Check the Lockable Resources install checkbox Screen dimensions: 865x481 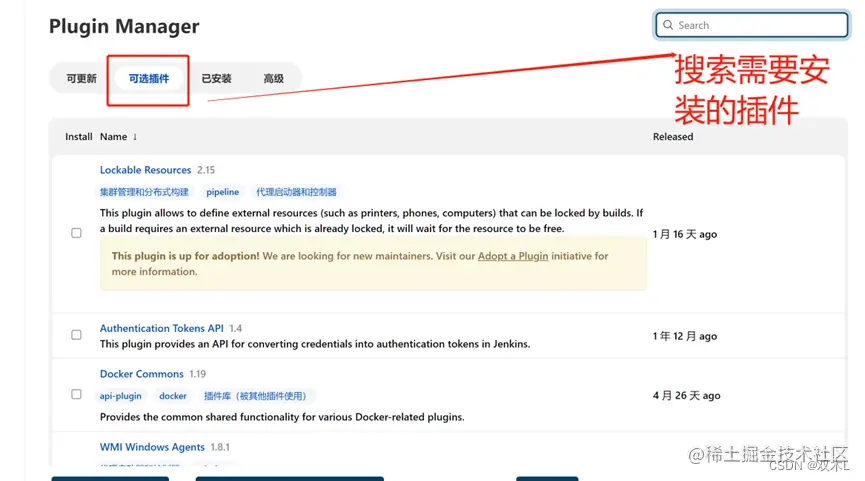coord(76,233)
